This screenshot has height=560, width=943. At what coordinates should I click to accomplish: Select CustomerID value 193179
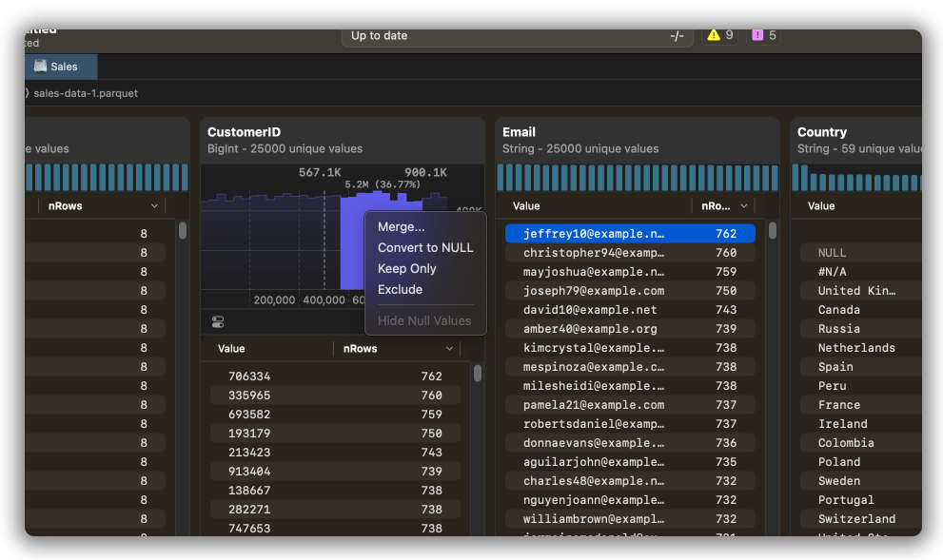[335, 434]
